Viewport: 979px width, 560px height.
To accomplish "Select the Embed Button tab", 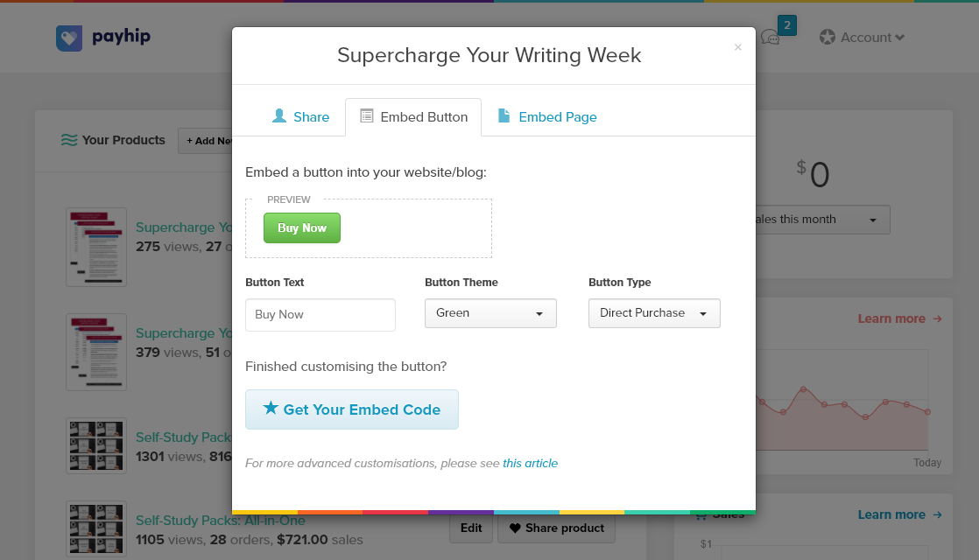I will click(x=413, y=116).
